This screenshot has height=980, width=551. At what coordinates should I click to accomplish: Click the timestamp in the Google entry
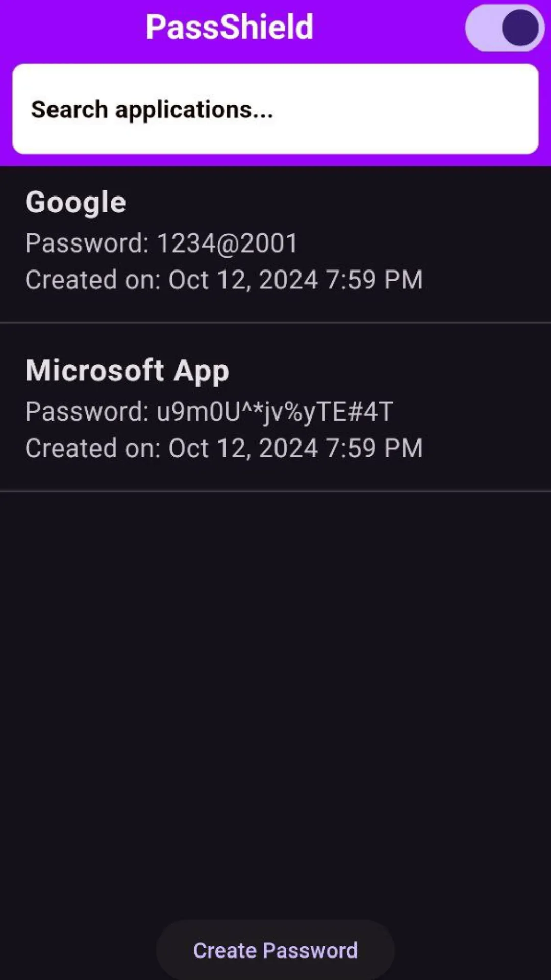[295, 280]
